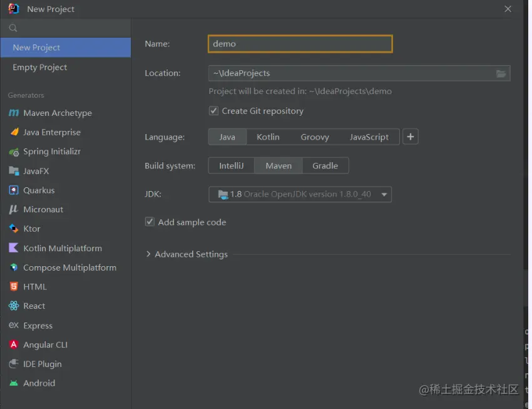This screenshot has height=409, width=532.
Task: Click the Maven Archetype generator icon
Action: [13, 113]
